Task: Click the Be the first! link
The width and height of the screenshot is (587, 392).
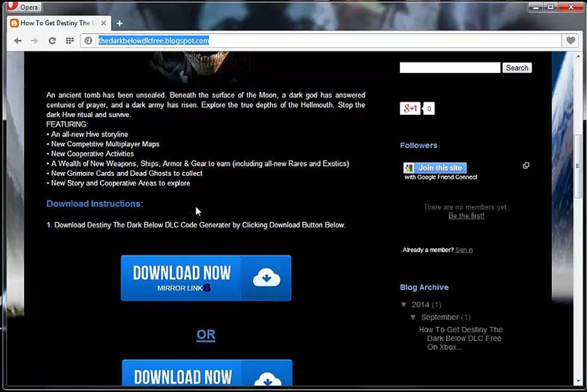Action: pos(466,216)
